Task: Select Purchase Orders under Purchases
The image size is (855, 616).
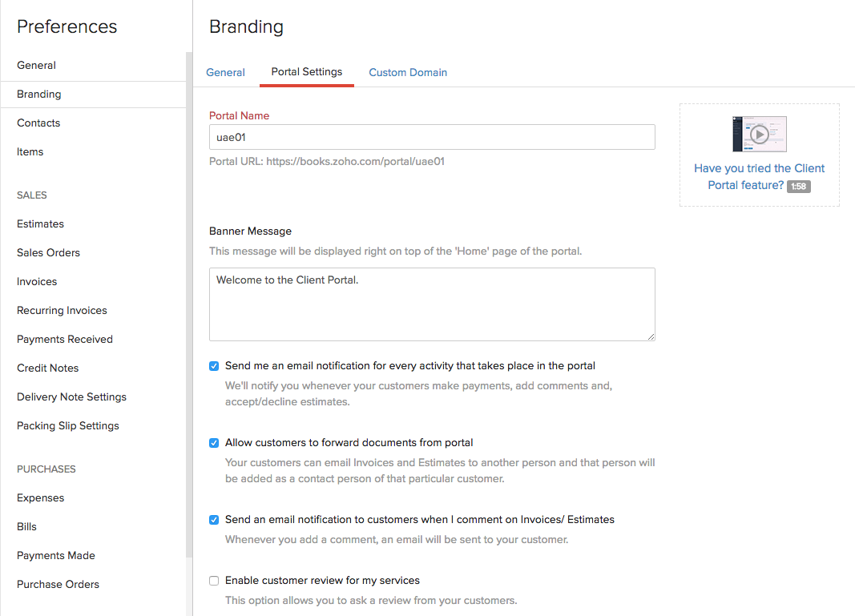Action: pos(58,584)
